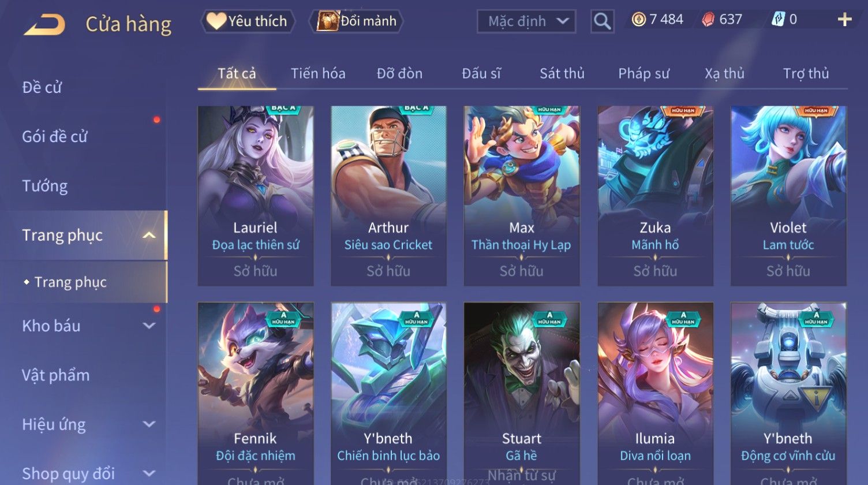The height and width of the screenshot is (485, 868).
Task: Open the search magnifier icon
Action: [602, 22]
